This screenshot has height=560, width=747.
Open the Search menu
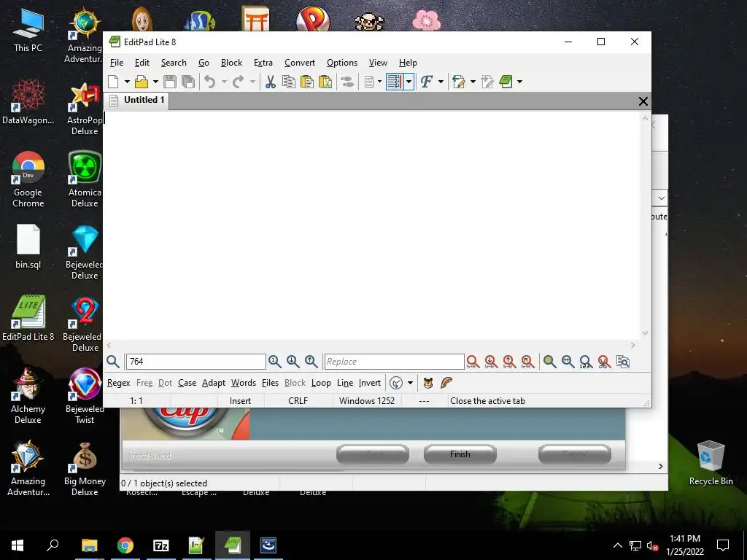tap(174, 63)
